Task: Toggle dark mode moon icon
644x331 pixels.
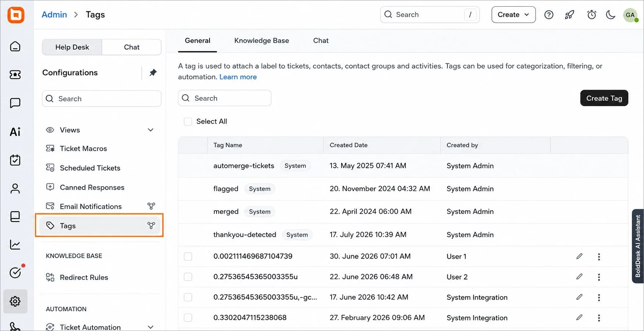Action: point(611,15)
